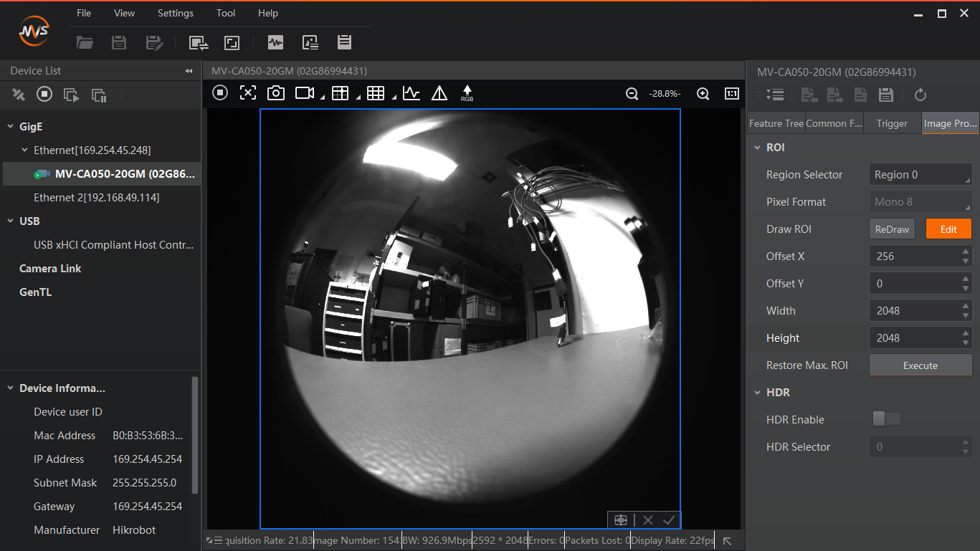Show the image at 1:1 scale
The width and height of the screenshot is (980, 551).
732,93
